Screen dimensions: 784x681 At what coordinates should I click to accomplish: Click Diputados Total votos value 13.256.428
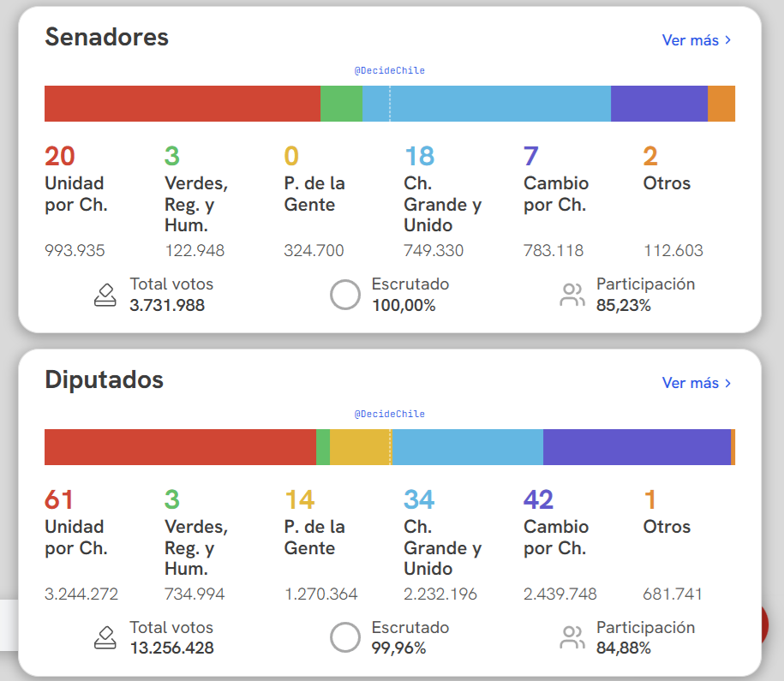pyautogui.click(x=171, y=648)
